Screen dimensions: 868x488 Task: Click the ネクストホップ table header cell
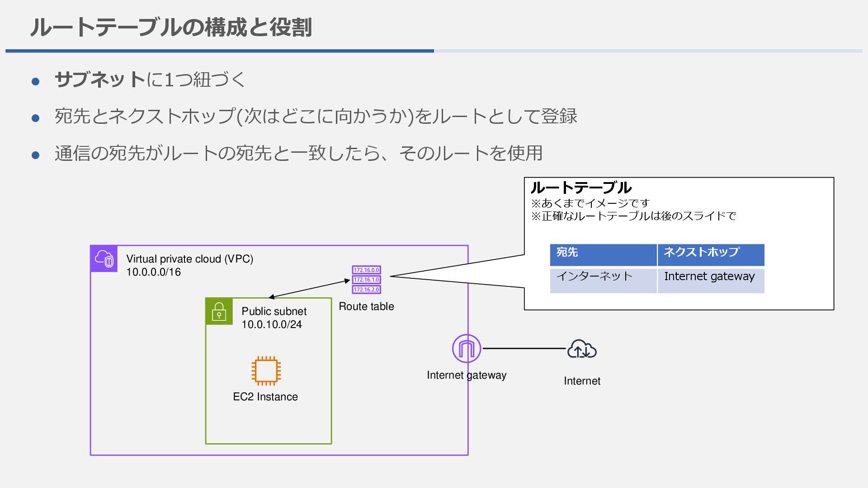click(711, 255)
